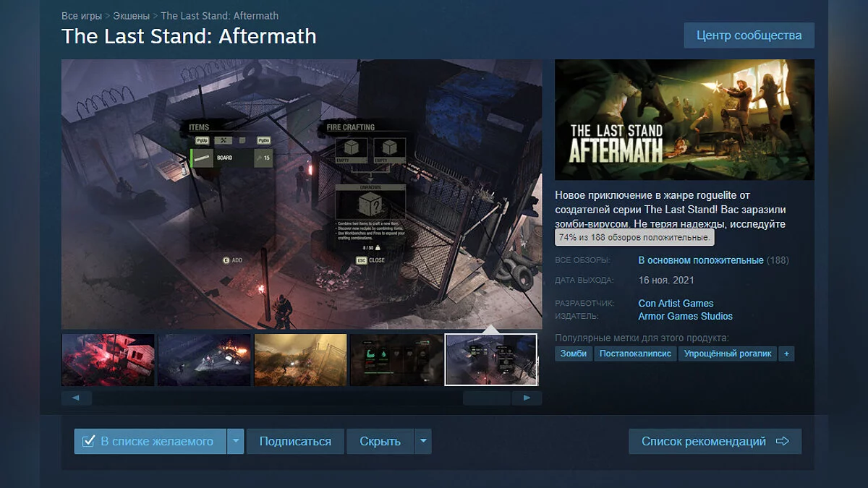Viewport: 868px width, 488px height.
Task: Open 'Список рекомендаций' queue button
Action: pyautogui.click(x=715, y=441)
